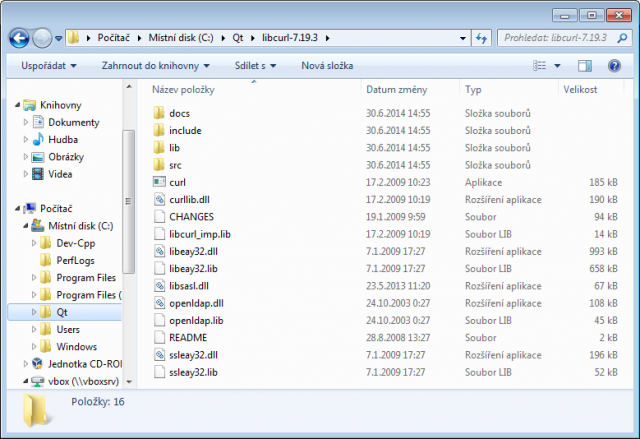Collapse the Místní disk (C:) node

tap(26, 226)
